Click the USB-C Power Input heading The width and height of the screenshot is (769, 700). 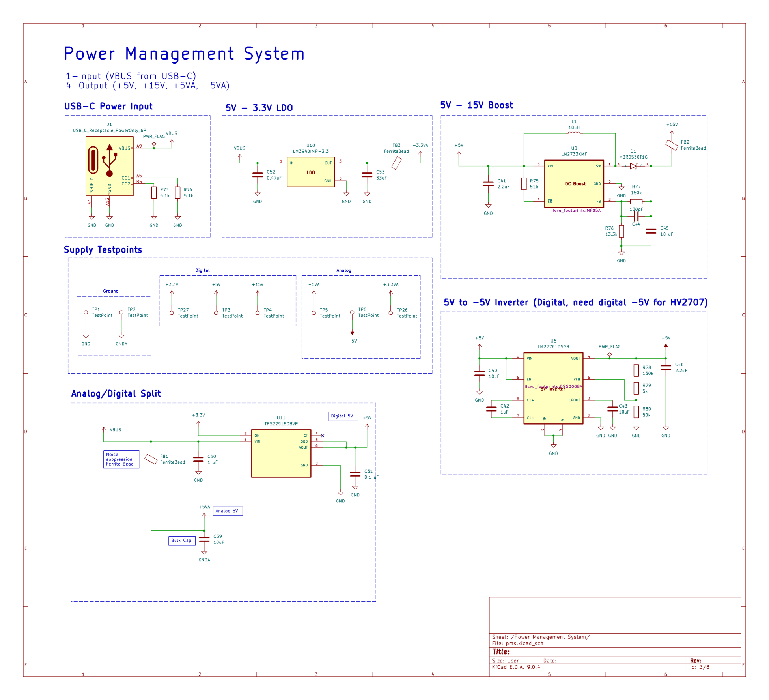pyautogui.click(x=108, y=106)
